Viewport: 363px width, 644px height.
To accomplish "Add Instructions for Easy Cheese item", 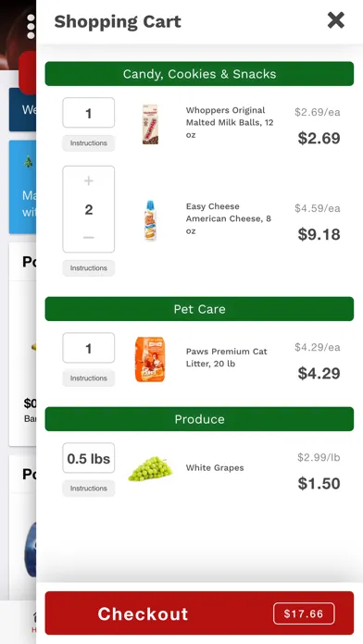I will (88, 268).
